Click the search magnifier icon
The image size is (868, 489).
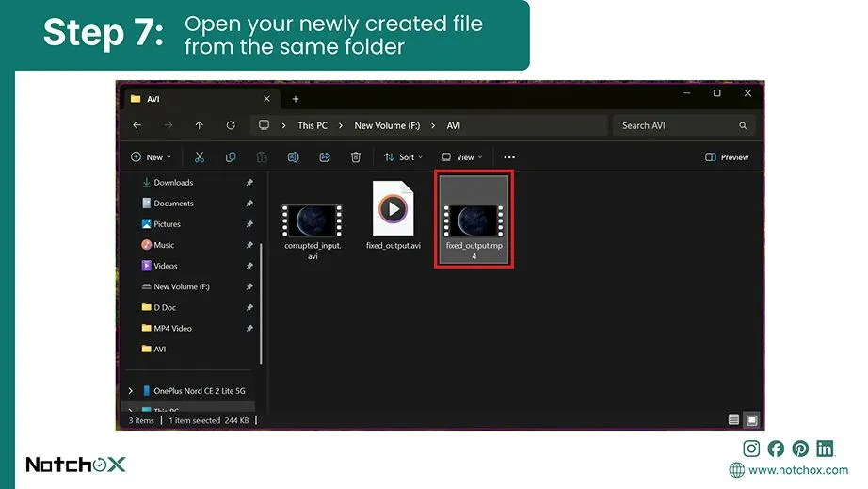click(743, 125)
